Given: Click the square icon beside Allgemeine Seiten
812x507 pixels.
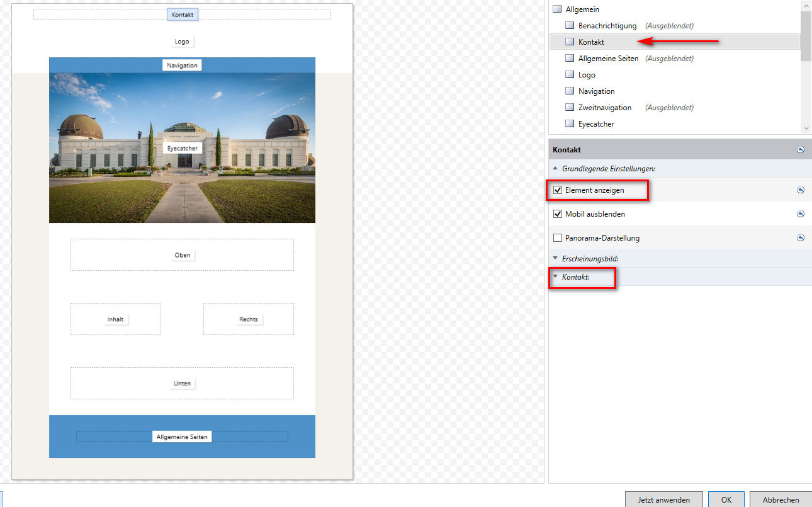Looking at the screenshot, I should [570, 59].
